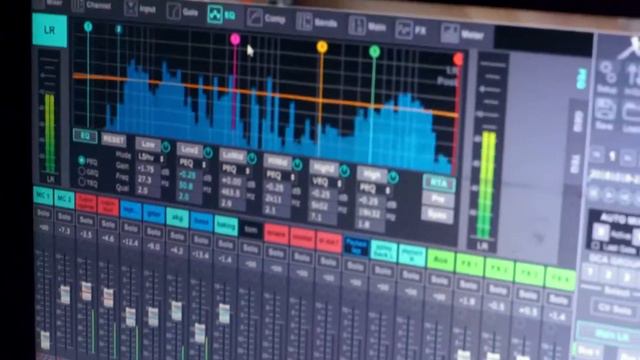Switch to the Sends tab
The height and width of the screenshot is (360, 640).
click(x=317, y=22)
